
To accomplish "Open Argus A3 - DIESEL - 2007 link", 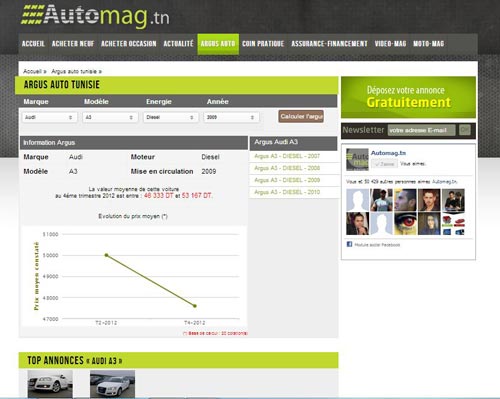I will point(287,156).
